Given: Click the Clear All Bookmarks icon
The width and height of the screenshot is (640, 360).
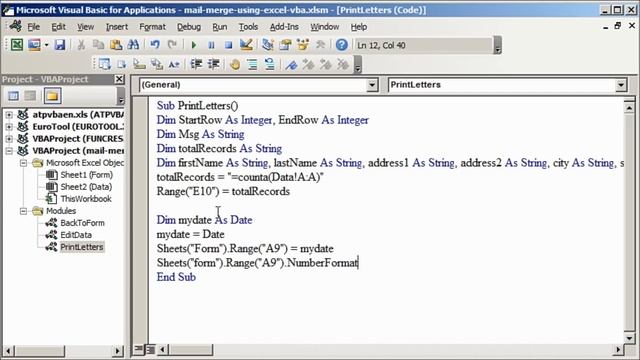Looking at the screenshot, I should click(x=343, y=64).
